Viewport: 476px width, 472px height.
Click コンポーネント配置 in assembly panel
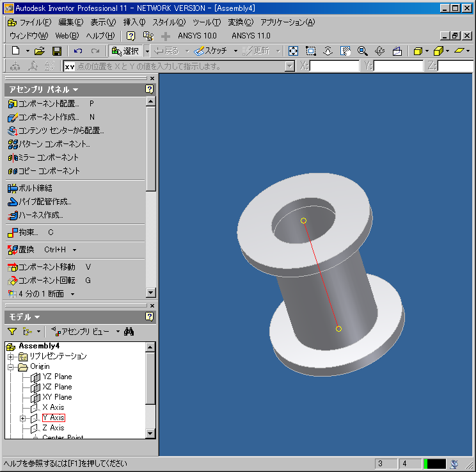coord(49,103)
